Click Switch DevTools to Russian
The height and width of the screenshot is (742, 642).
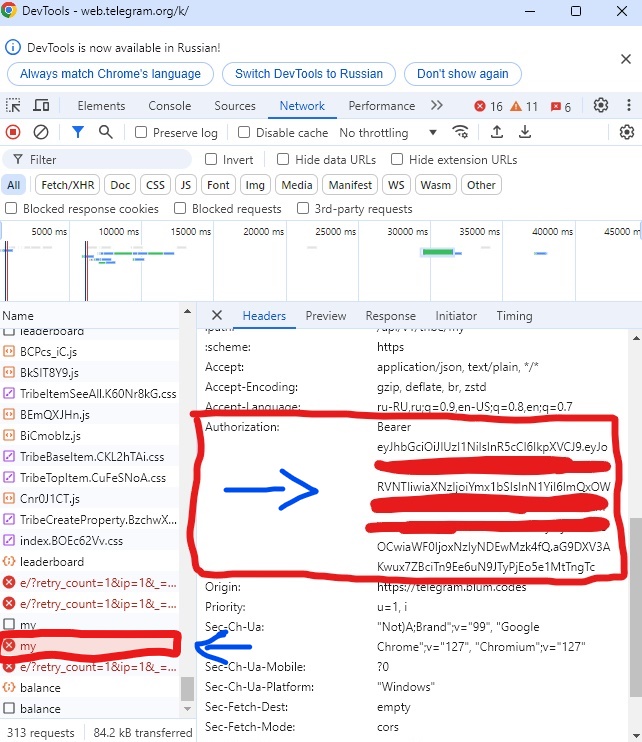point(309,74)
